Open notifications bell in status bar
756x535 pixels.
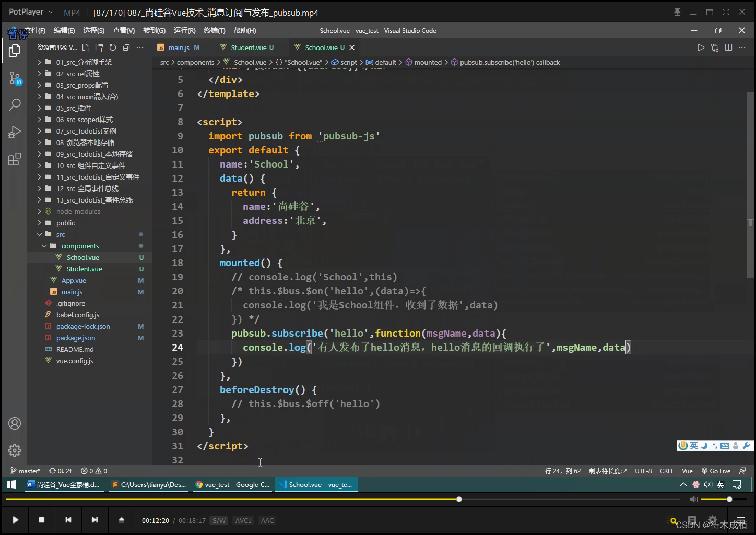point(742,471)
